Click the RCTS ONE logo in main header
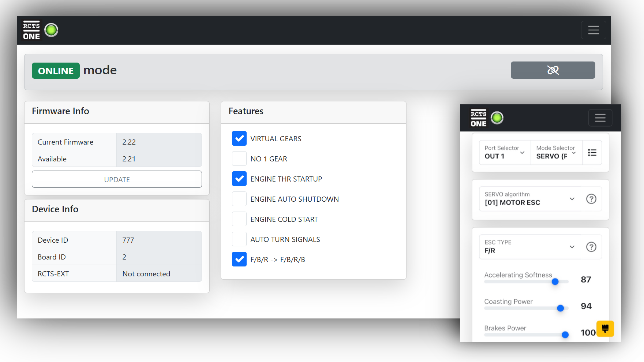The image size is (644, 362). point(31,30)
